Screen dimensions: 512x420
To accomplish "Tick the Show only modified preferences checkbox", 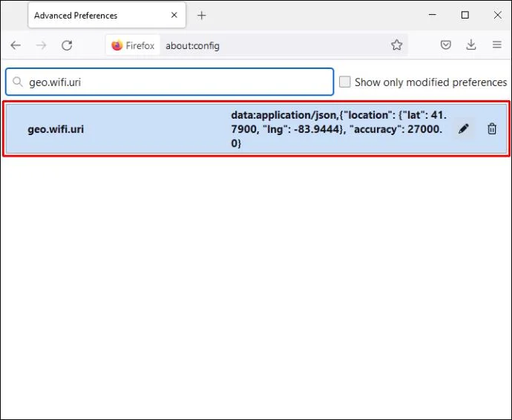I will [x=344, y=82].
